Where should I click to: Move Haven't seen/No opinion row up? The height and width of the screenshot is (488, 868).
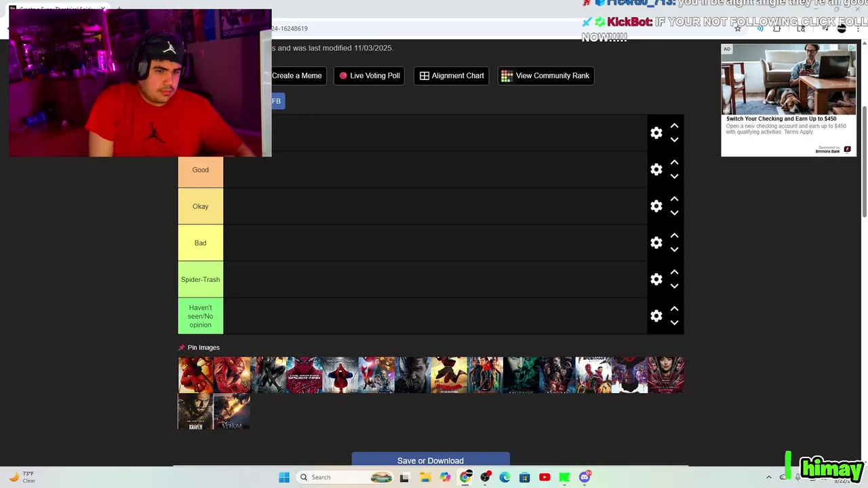(674, 309)
